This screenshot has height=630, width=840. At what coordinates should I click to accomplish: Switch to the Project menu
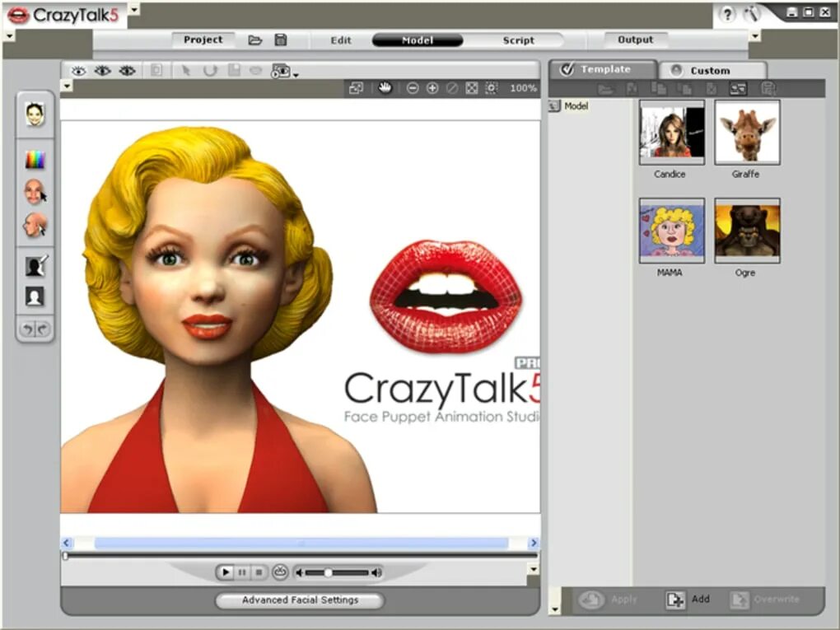tap(203, 40)
